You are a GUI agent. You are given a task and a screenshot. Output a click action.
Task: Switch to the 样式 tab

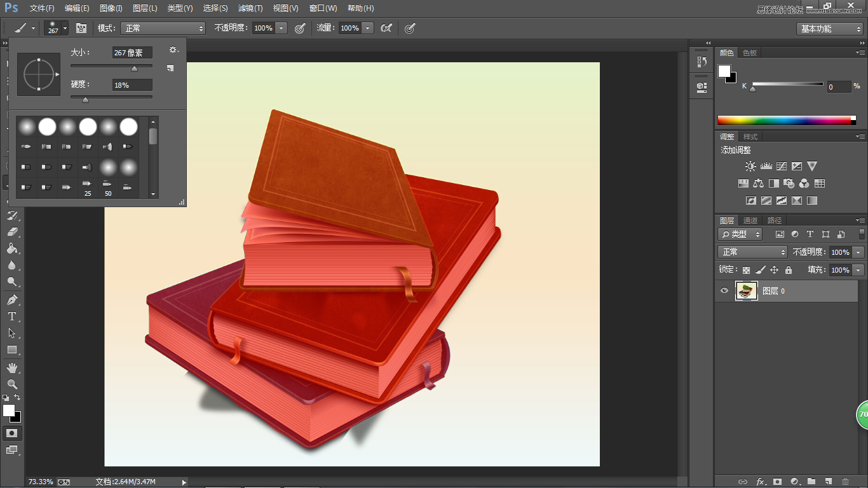tap(750, 137)
